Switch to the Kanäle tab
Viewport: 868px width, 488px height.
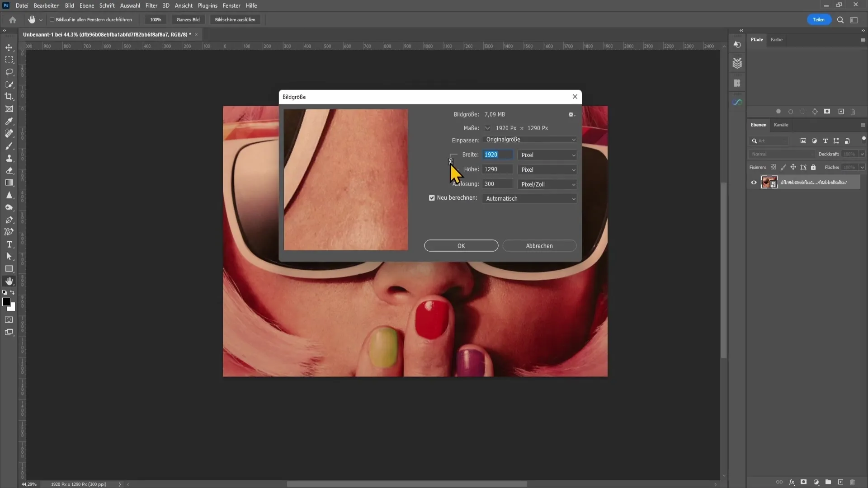click(781, 125)
